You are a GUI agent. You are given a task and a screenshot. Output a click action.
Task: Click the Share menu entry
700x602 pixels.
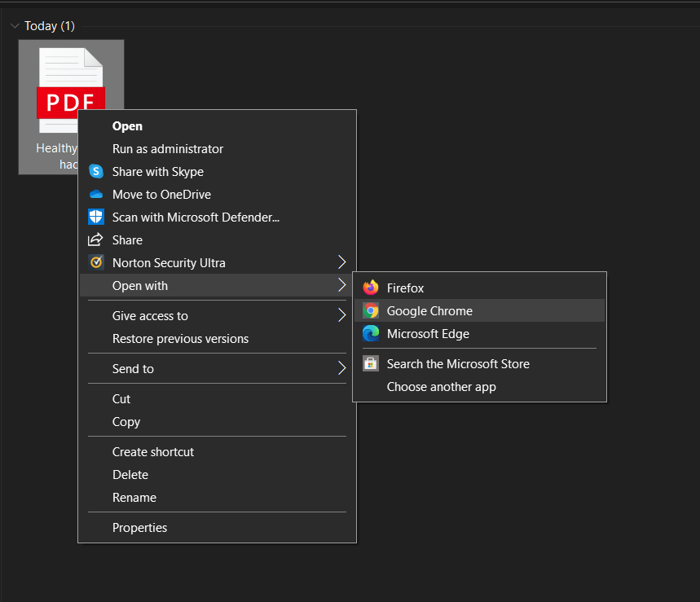pos(217,240)
